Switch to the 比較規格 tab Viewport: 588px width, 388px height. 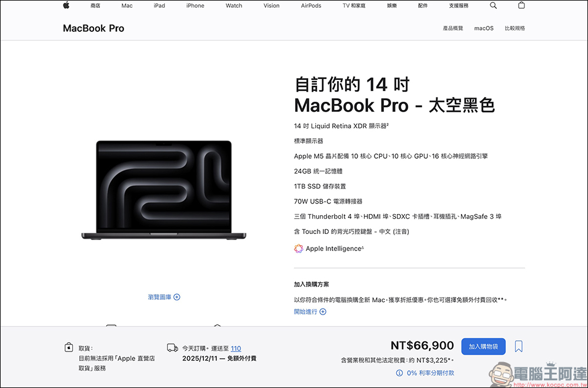(514, 28)
